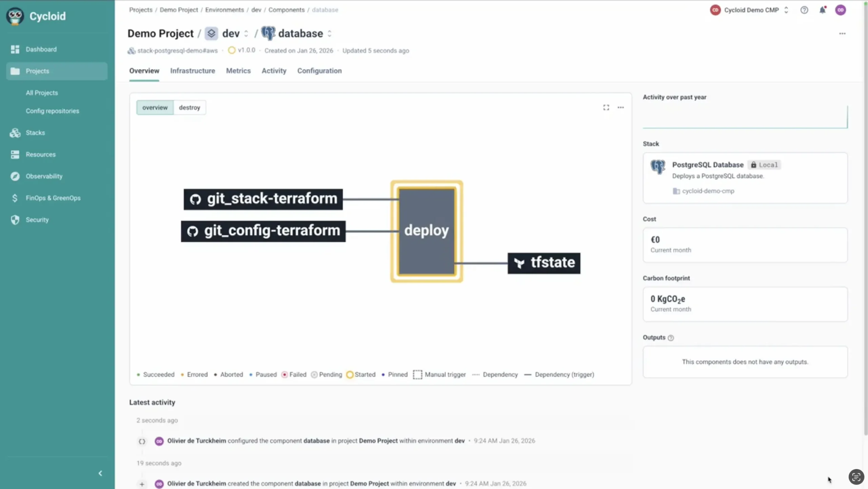Click the Observability compass icon
The image size is (868, 489).
click(x=15, y=176)
